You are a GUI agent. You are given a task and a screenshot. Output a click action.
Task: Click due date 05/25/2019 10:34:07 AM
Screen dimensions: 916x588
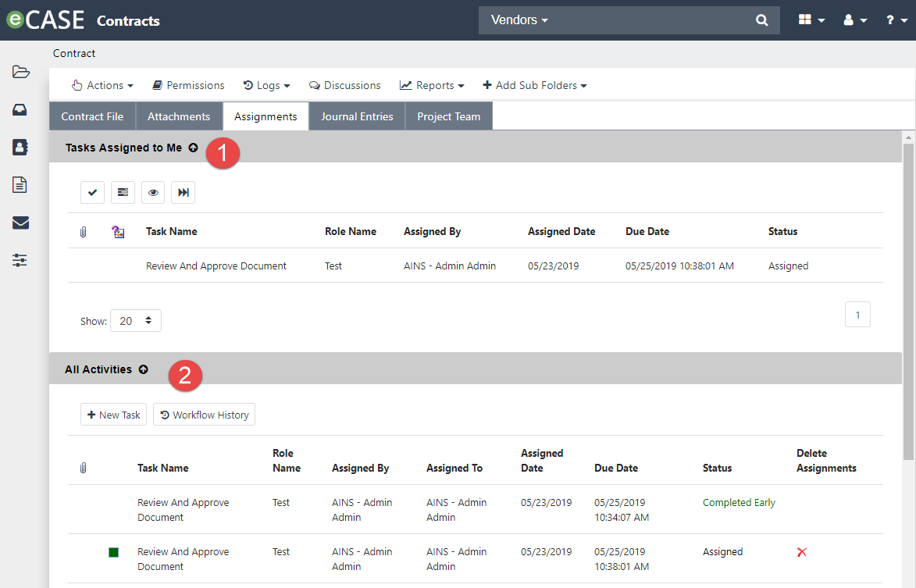coord(622,510)
